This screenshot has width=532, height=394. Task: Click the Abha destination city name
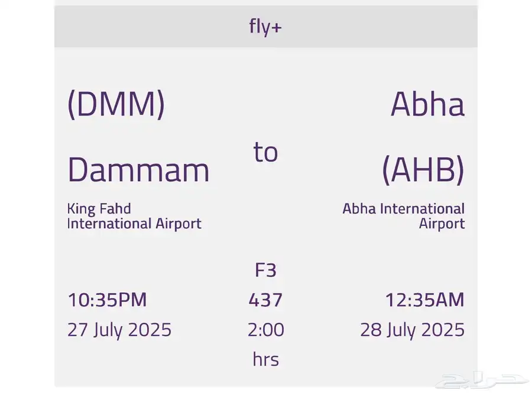click(x=427, y=104)
